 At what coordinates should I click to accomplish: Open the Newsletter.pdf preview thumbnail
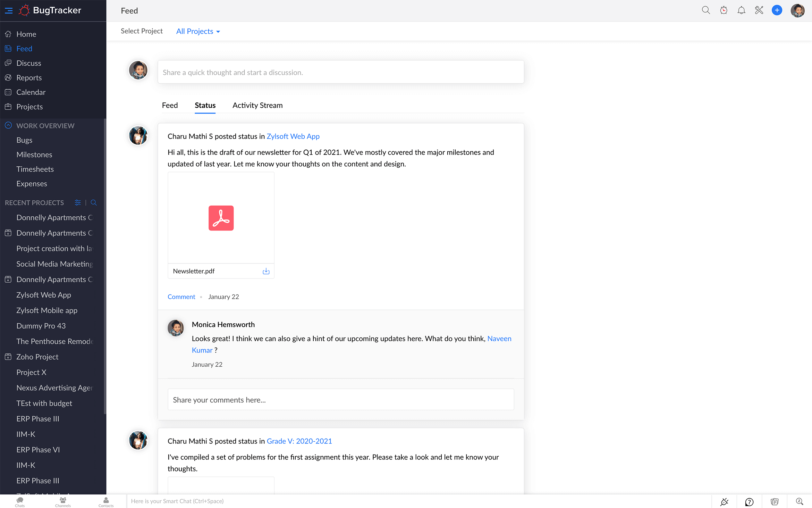coord(221,218)
